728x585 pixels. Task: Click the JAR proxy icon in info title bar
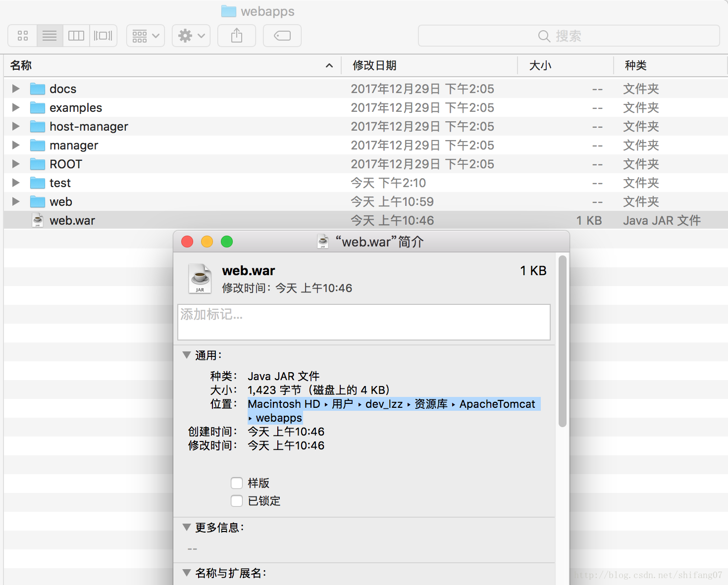tap(323, 242)
